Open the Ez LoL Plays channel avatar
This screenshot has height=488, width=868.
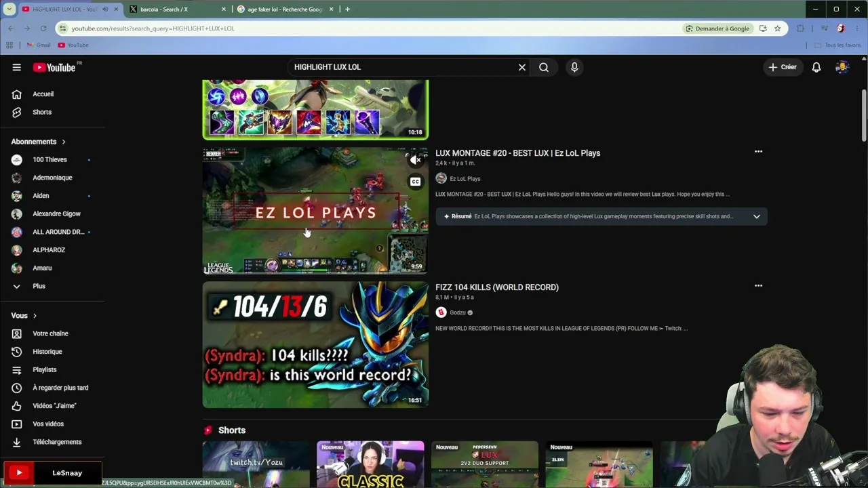441,178
